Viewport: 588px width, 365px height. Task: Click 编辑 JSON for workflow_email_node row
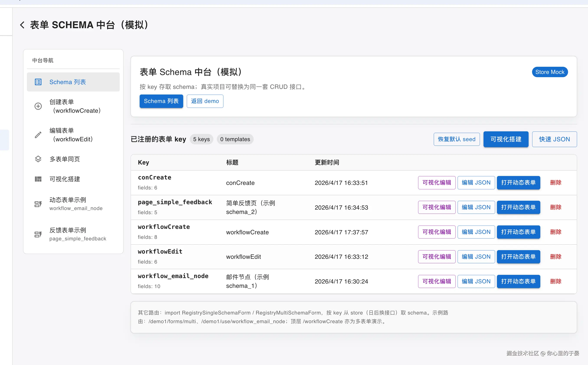pyautogui.click(x=476, y=282)
